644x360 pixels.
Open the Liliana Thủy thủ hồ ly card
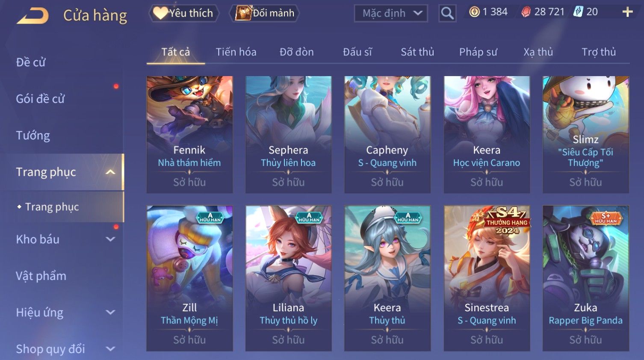point(288,278)
